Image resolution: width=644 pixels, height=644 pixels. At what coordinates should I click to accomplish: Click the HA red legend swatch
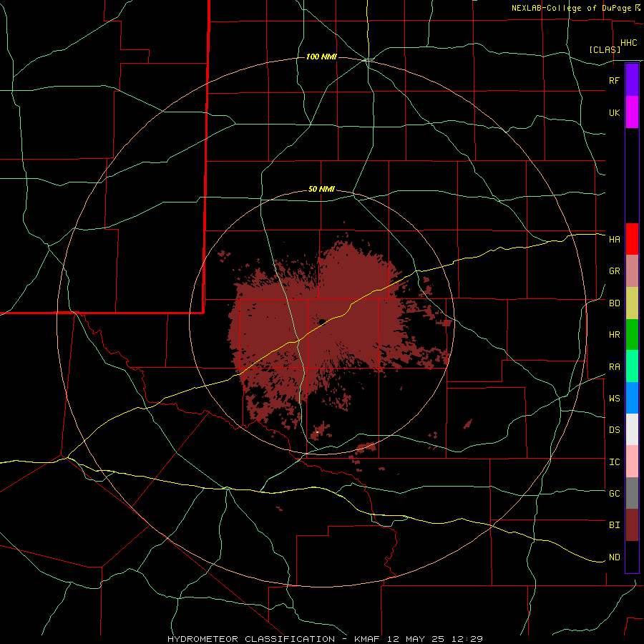pos(632,239)
